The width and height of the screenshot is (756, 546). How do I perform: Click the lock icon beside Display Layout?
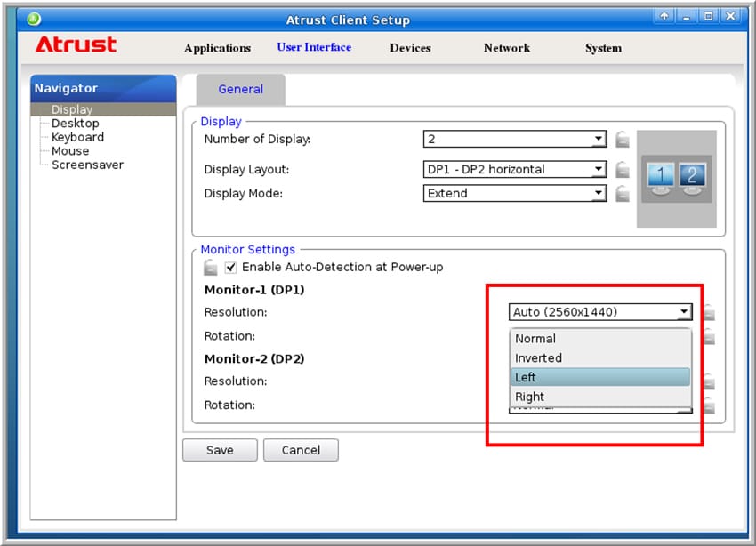tap(623, 170)
